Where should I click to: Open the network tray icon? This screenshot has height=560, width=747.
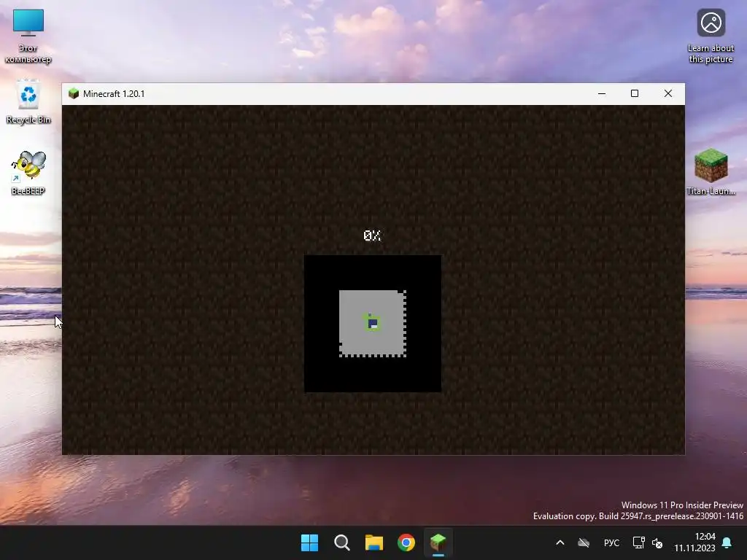coord(638,542)
